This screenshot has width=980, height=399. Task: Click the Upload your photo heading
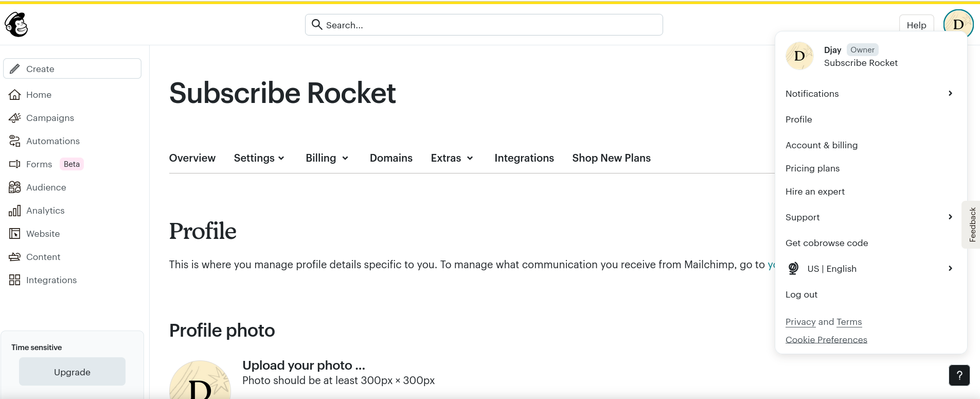(x=304, y=365)
